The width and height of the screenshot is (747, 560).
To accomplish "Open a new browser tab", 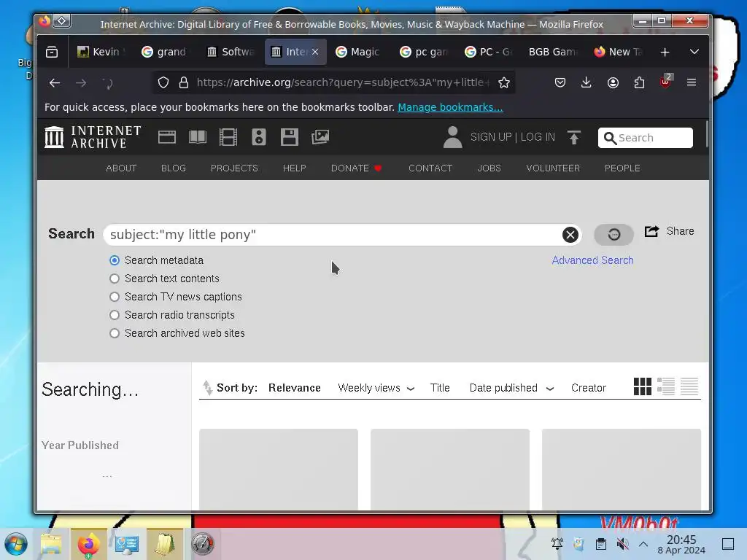I will pos(665,52).
